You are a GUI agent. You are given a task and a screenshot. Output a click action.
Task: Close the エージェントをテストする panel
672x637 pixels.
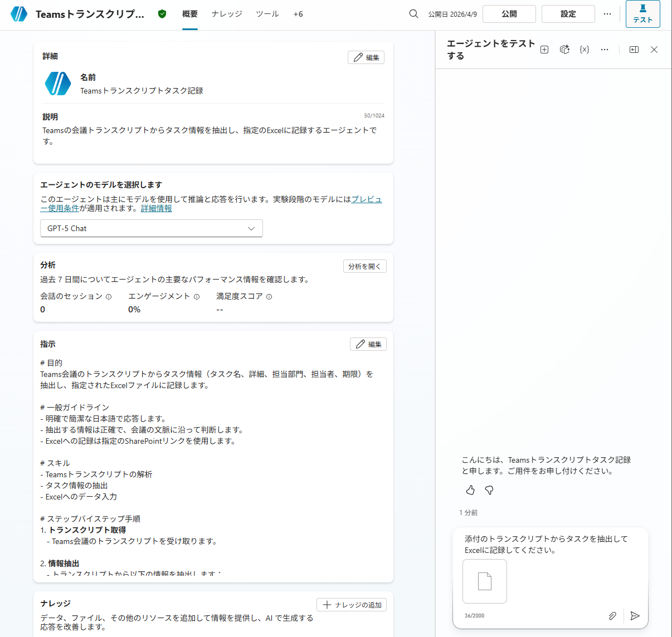click(654, 50)
